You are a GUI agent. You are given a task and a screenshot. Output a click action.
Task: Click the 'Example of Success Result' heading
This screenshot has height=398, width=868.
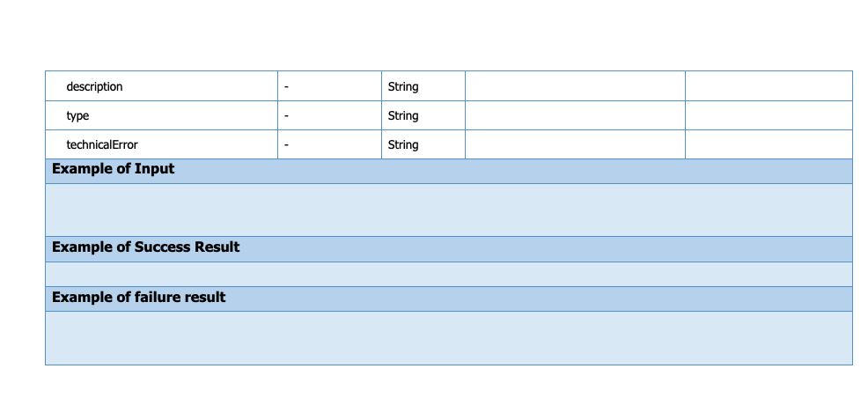pyautogui.click(x=146, y=247)
